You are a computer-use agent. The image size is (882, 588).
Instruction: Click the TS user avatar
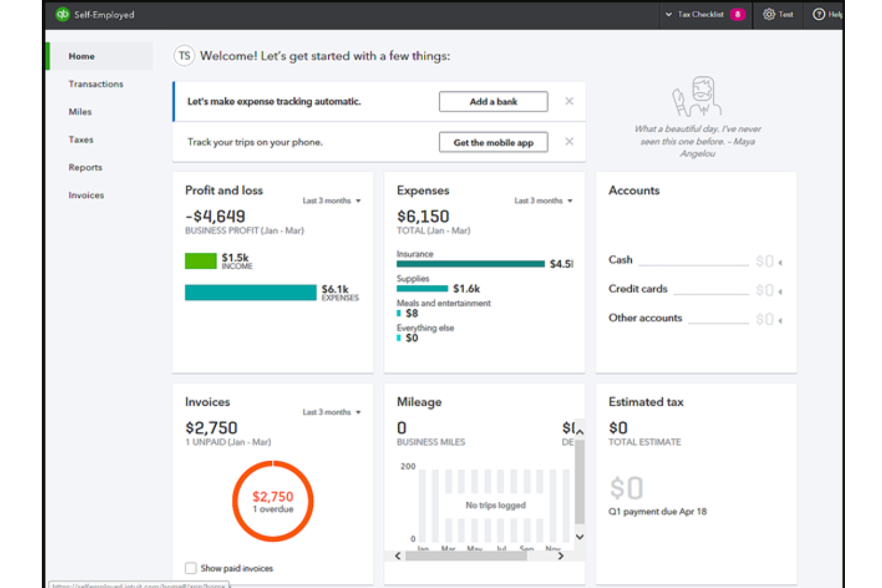(x=184, y=56)
